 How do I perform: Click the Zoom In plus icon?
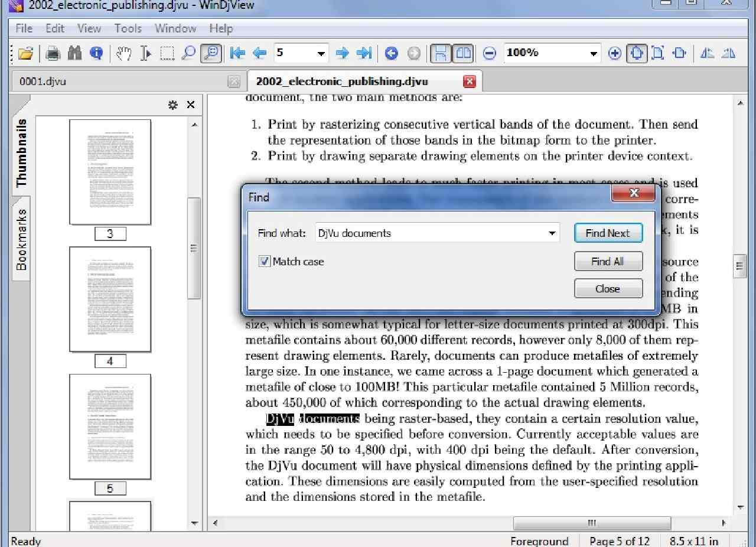[x=615, y=53]
